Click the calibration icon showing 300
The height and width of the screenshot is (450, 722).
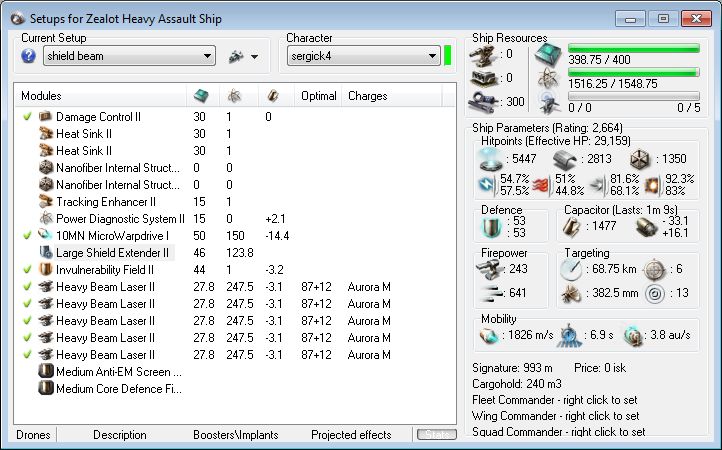point(482,102)
